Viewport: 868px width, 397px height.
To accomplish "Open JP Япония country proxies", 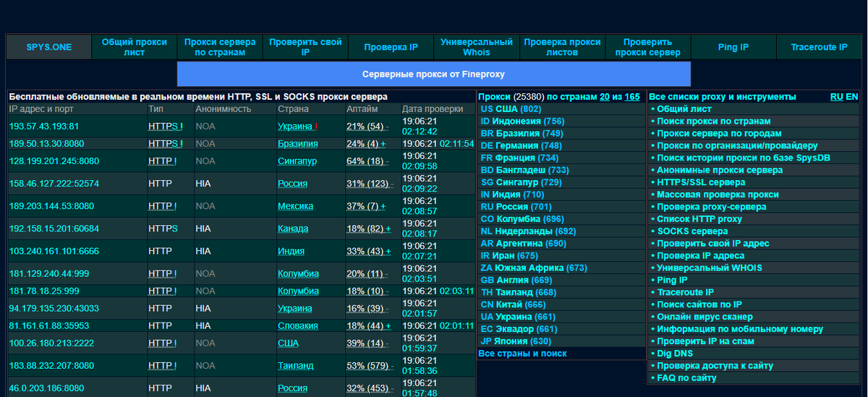I will [x=516, y=341].
